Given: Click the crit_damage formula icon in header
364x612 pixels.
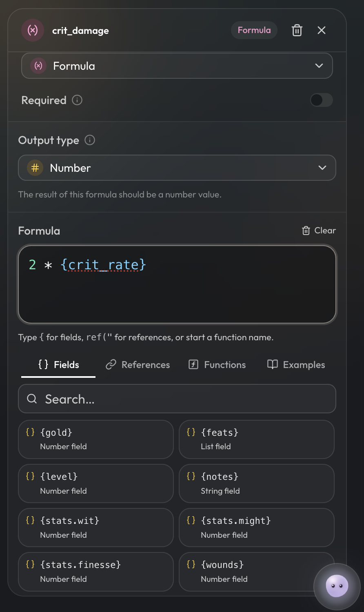Looking at the screenshot, I should point(33,30).
